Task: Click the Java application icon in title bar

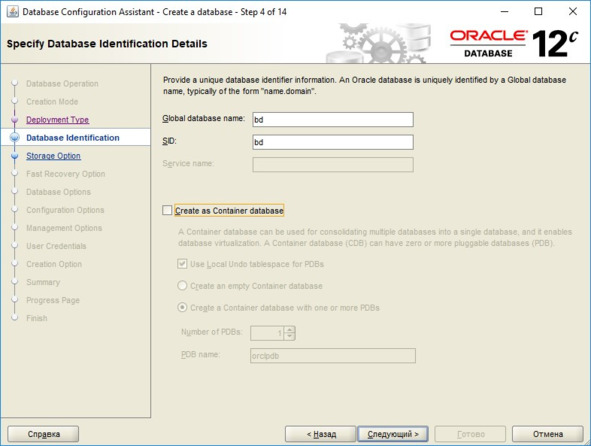Action: (x=12, y=12)
